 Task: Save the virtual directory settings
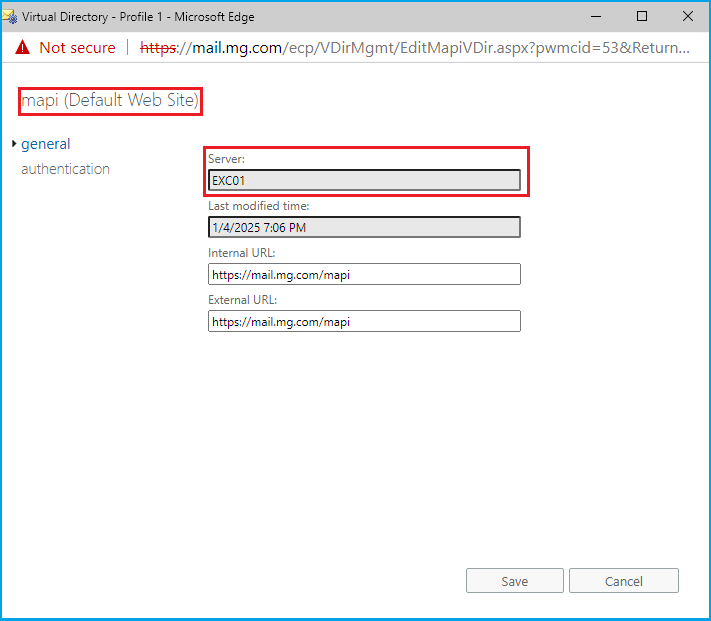click(x=514, y=581)
